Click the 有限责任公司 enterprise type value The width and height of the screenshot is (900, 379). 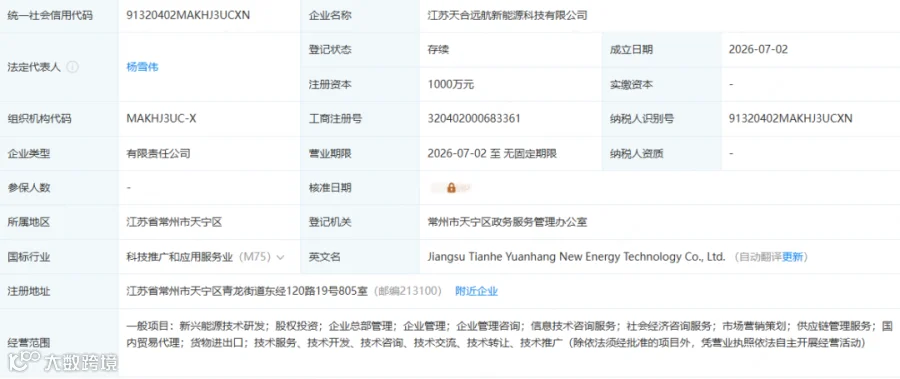pyautogui.click(x=158, y=153)
